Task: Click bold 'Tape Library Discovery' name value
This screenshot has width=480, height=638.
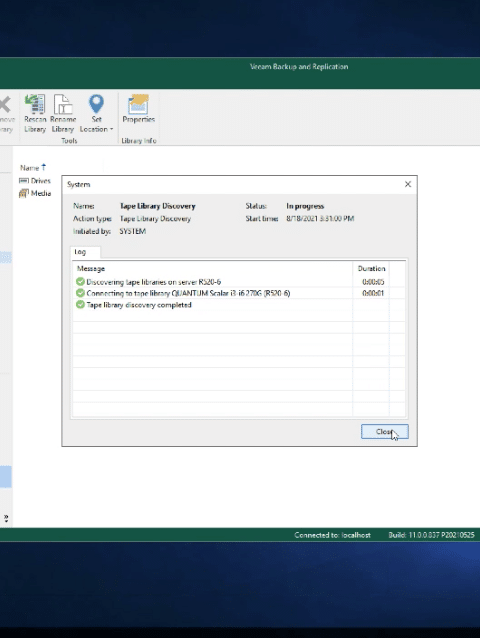Action: pyautogui.click(x=157, y=206)
